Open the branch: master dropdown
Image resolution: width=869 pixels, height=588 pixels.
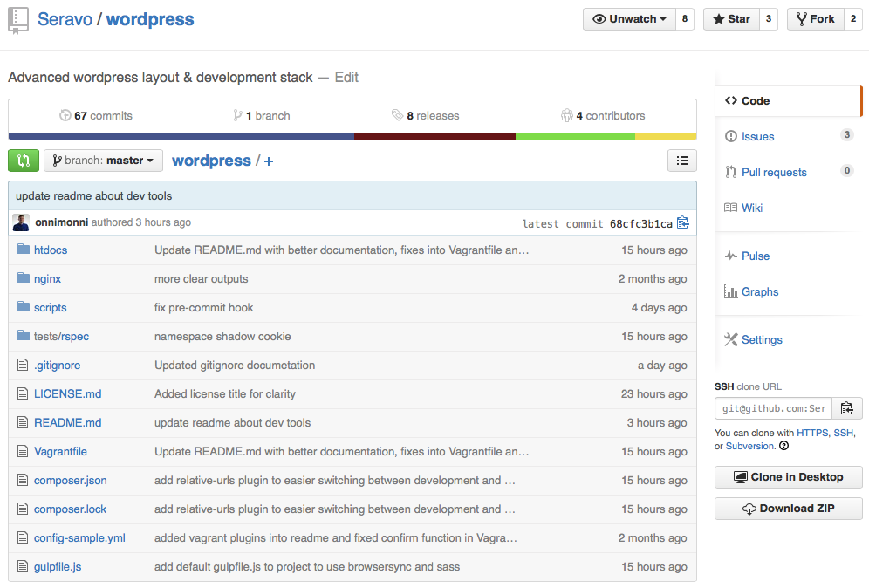[103, 161]
